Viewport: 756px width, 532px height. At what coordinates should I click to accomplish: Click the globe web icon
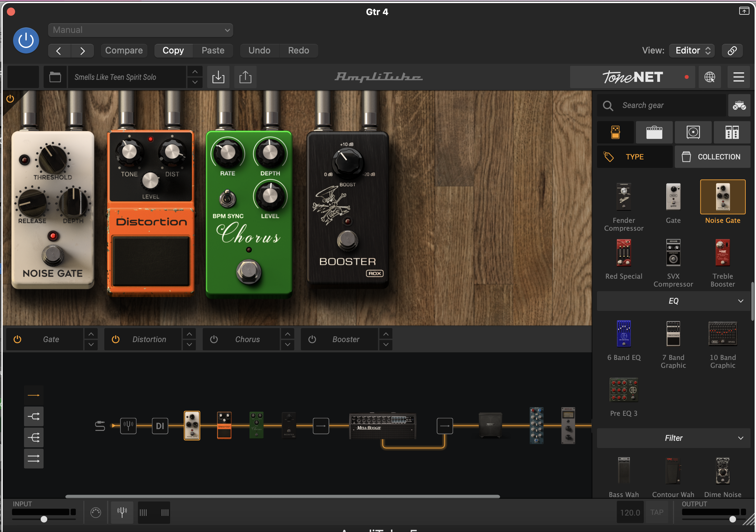(x=710, y=77)
